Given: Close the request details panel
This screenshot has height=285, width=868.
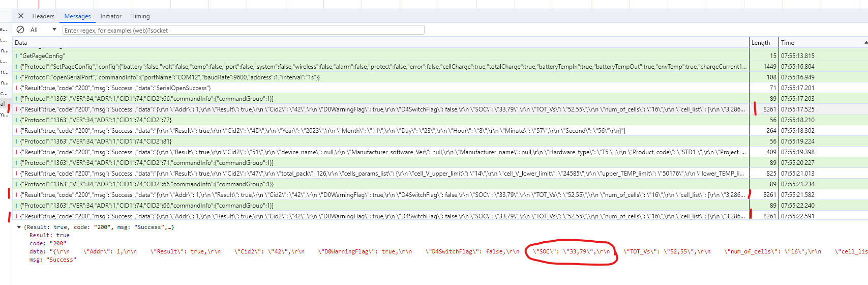Looking at the screenshot, I should pyautogui.click(x=21, y=16).
